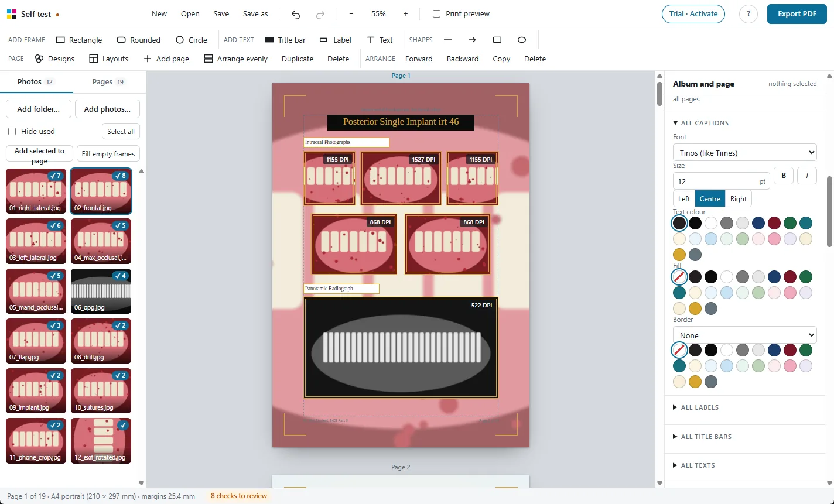The image size is (834, 504).
Task: Pick the near-black text colour swatch
Action: [x=679, y=223]
